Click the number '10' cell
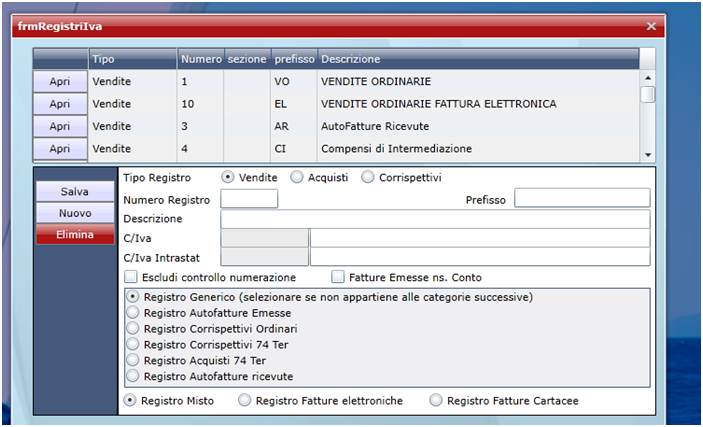Viewport: 703px width, 427px height. point(201,104)
